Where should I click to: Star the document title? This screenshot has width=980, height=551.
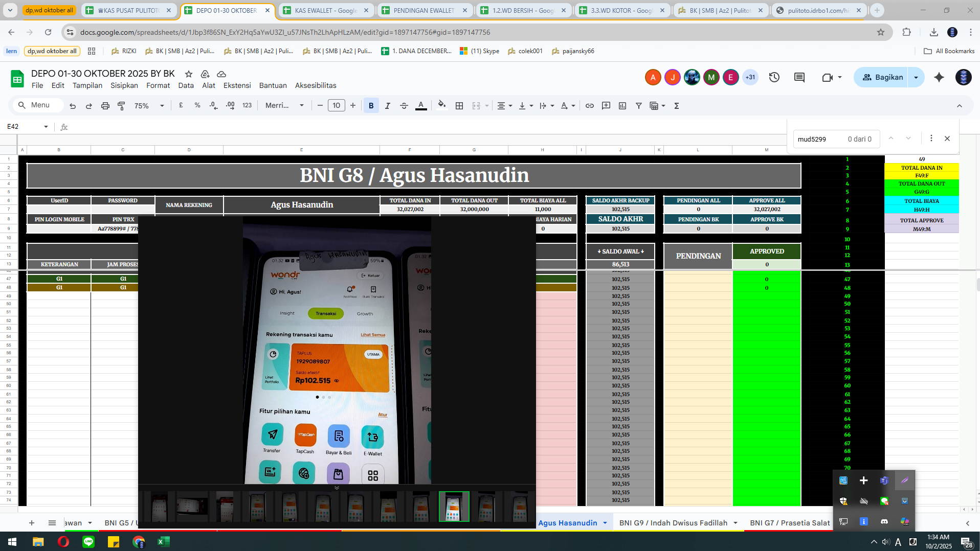189,74
